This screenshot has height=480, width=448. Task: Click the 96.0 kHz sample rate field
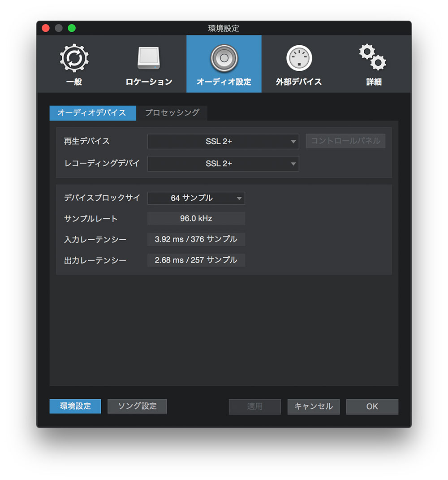196,219
